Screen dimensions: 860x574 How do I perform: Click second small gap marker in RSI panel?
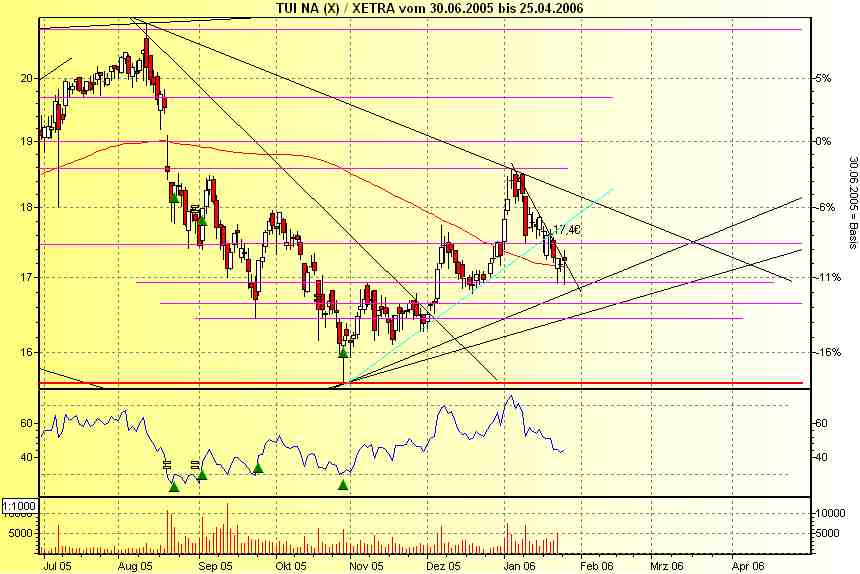pos(195,464)
